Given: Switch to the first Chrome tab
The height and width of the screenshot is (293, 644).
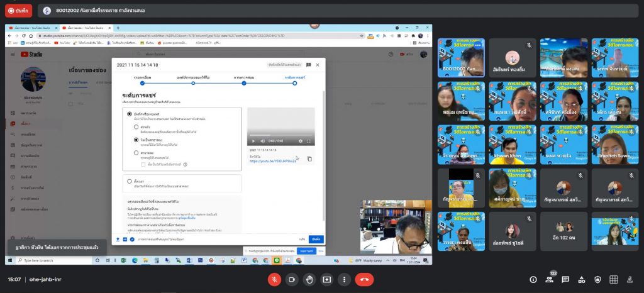Looking at the screenshot, I should [32, 28].
